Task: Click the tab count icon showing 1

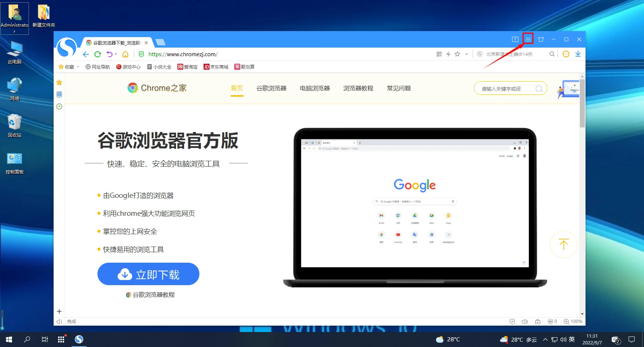Action: [x=515, y=39]
